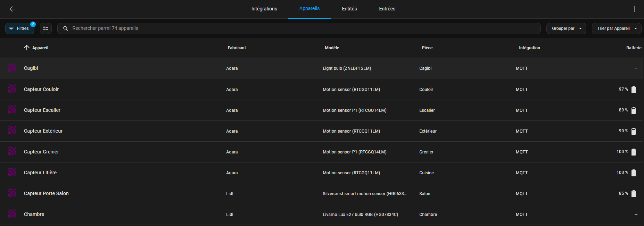The width and height of the screenshot is (644, 226).
Task: Open the Capteur Litière device row
Action: click(40, 173)
